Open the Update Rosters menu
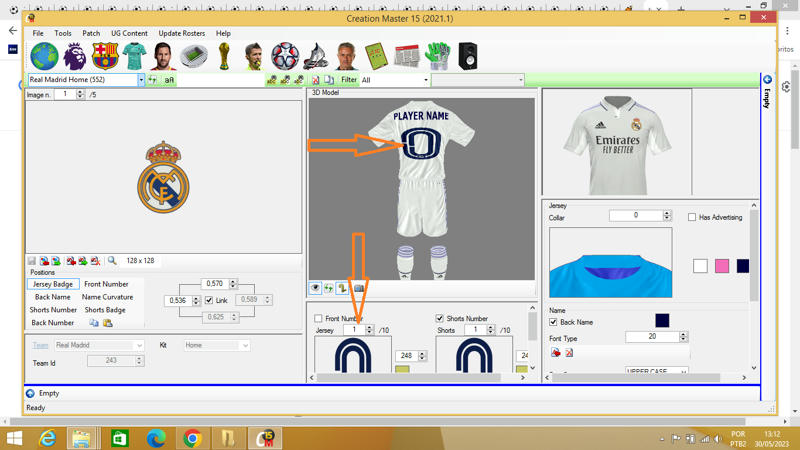Screen dimensions: 800x450 pyautogui.click(x=182, y=33)
